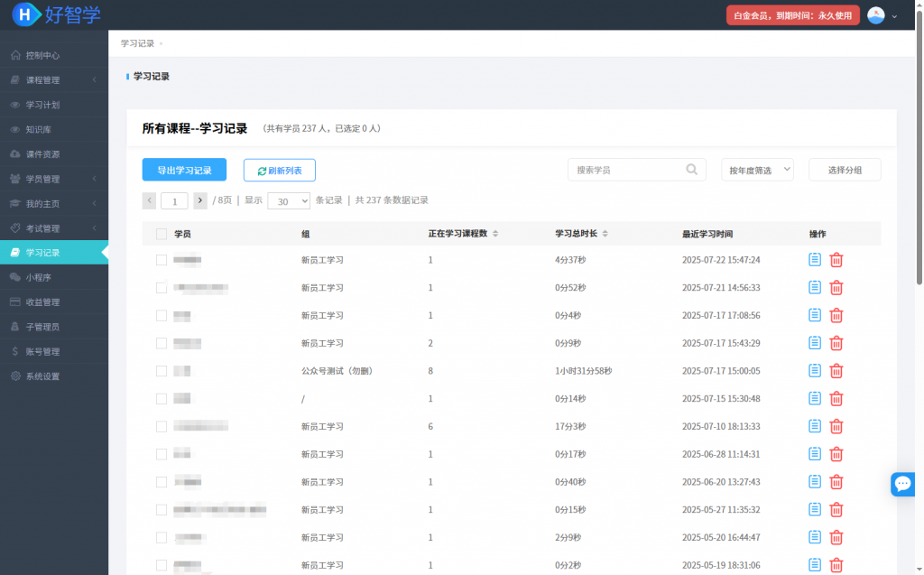Select the checkbox on the 公众号测试 row

(x=162, y=371)
